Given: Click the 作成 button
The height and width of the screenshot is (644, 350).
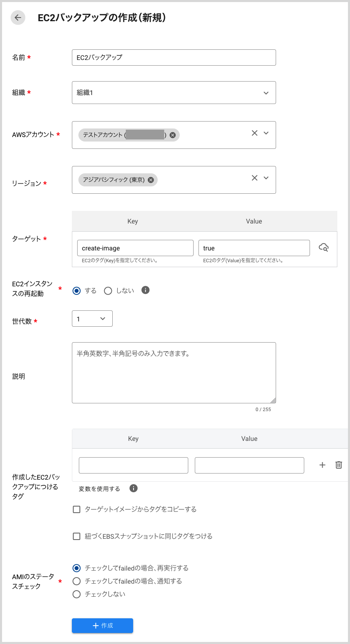Looking at the screenshot, I should (x=103, y=626).
